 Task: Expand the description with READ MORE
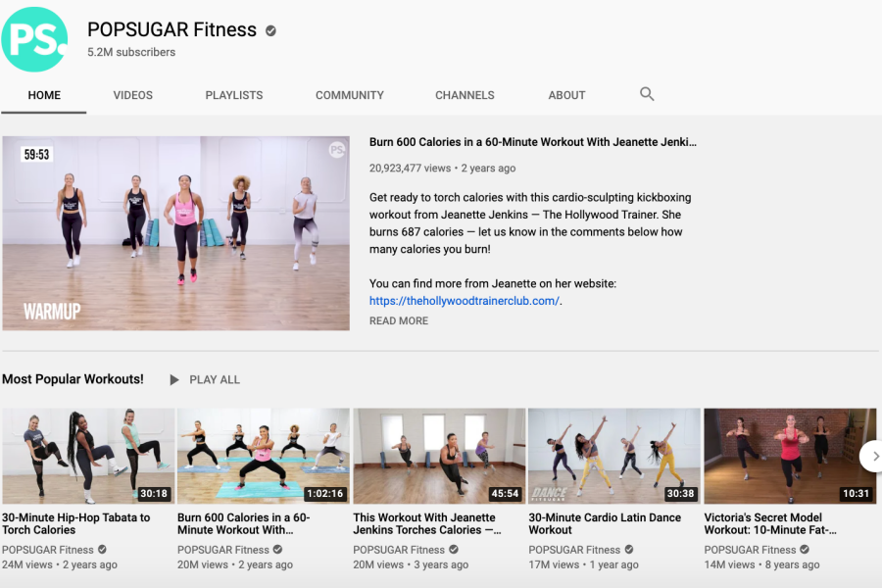pos(399,320)
